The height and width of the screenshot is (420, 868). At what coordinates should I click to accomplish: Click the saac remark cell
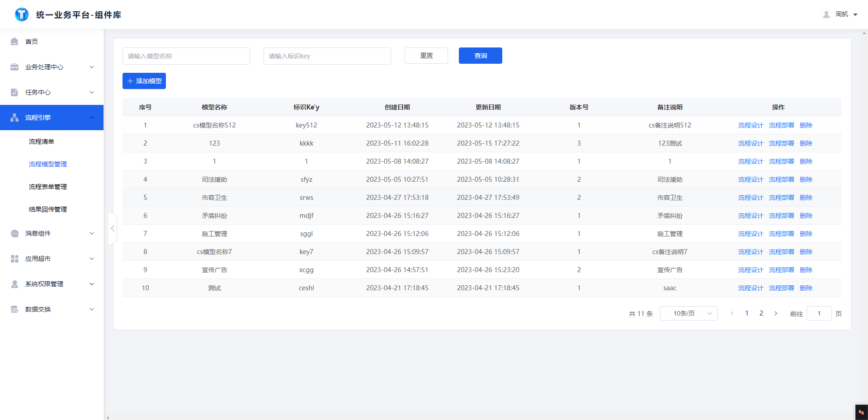670,288
